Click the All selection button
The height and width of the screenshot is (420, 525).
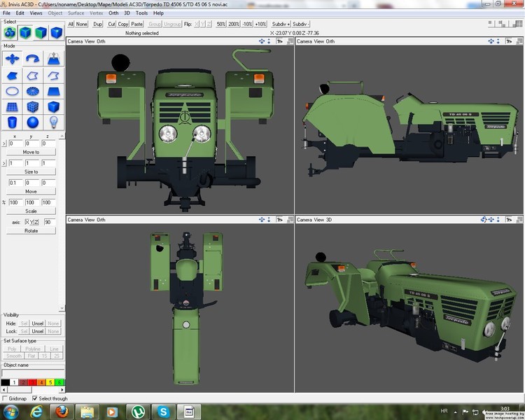(71, 24)
